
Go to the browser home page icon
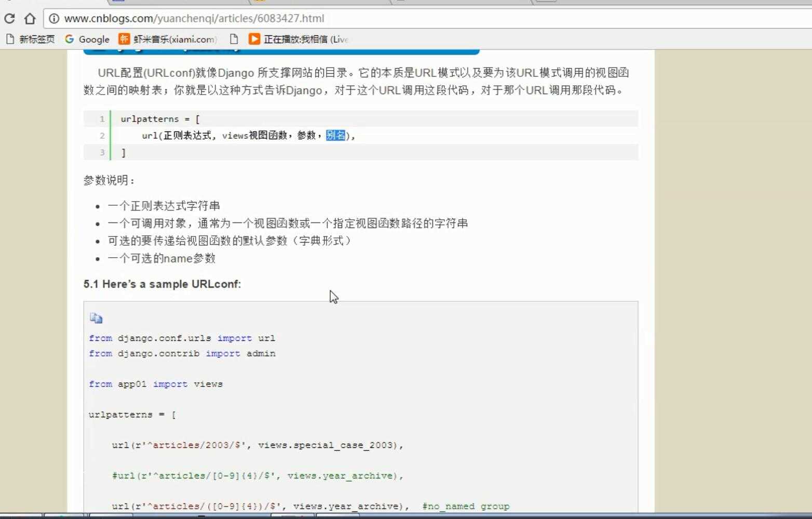coord(30,19)
